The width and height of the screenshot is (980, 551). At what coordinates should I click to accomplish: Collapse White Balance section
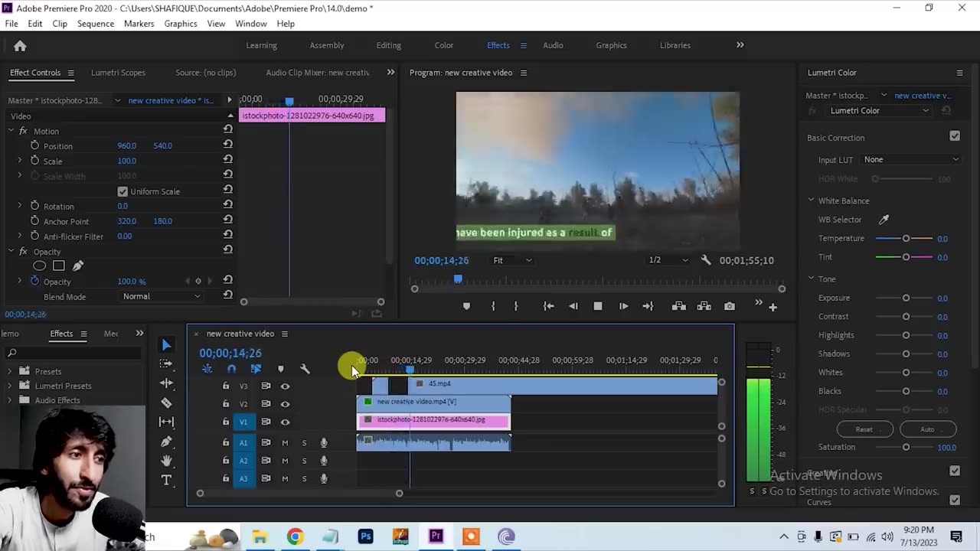(x=811, y=201)
